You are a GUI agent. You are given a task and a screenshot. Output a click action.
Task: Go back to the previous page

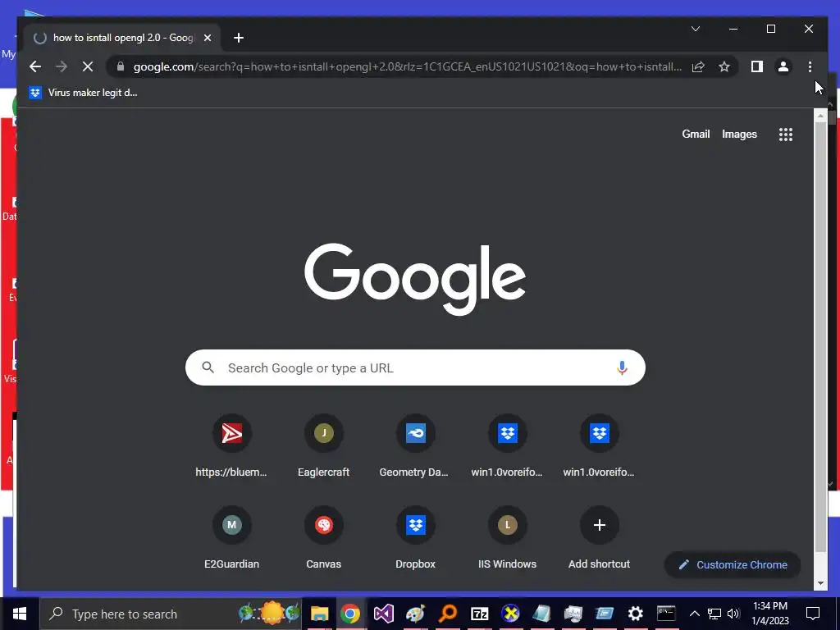[x=35, y=66]
